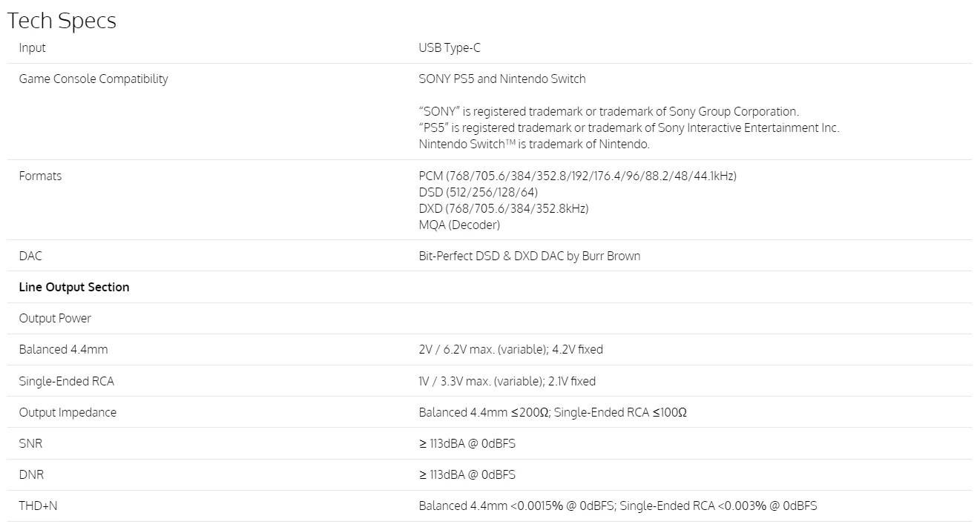Click the PCM sample rates line
Image resolution: width=980 pixels, height=530 pixels.
pyautogui.click(x=578, y=176)
